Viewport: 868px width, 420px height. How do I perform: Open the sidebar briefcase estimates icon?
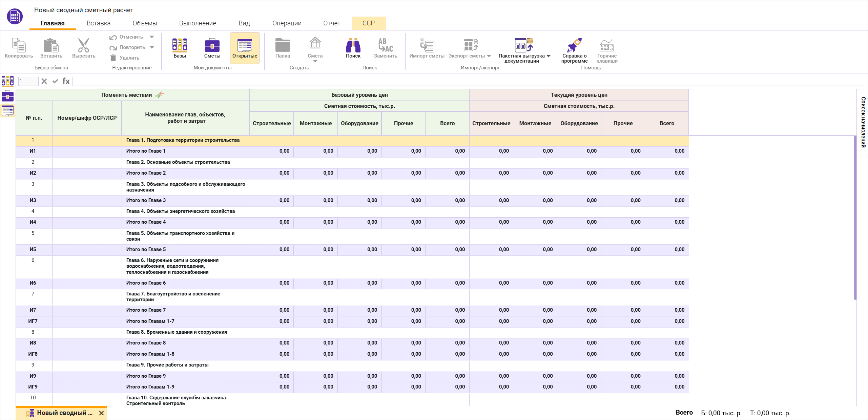coord(7,96)
